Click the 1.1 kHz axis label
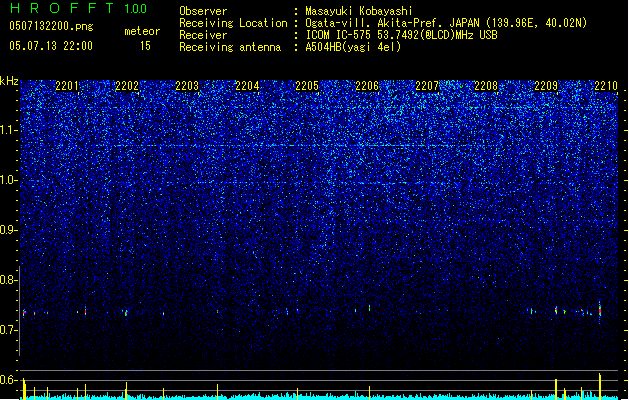The height and width of the screenshot is (400, 629). point(9,130)
